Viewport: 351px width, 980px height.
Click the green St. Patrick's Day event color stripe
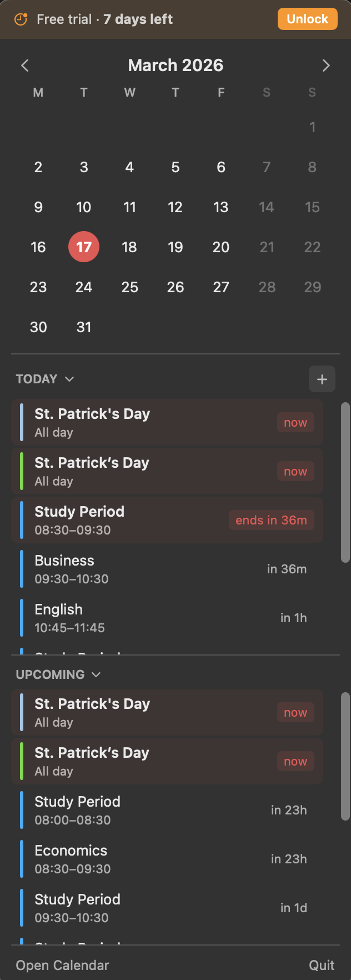click(x=22, y=471)
